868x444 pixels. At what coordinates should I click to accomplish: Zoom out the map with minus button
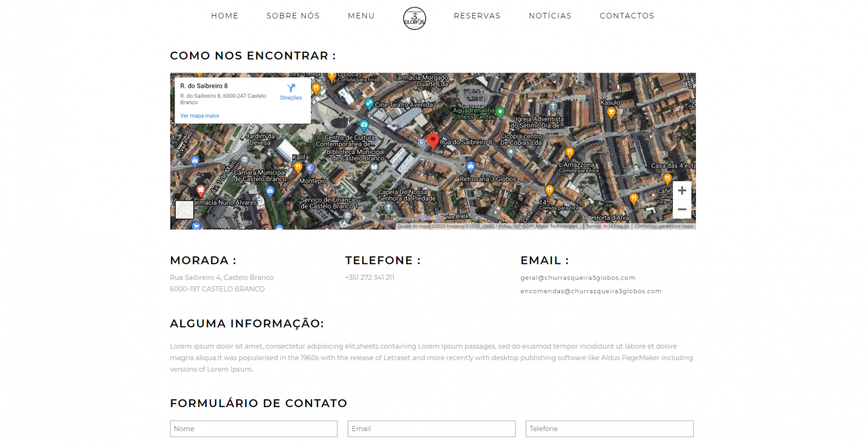pos(682,209)
